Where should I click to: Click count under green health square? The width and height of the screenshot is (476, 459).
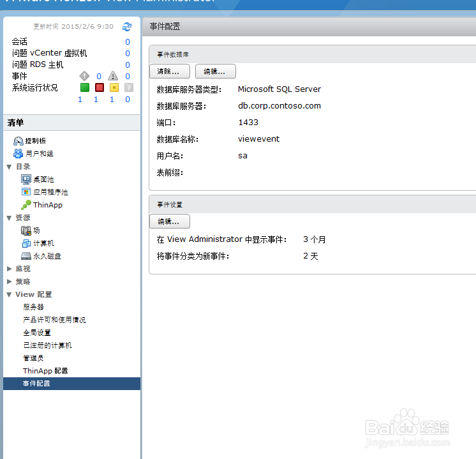coord(80,100)
